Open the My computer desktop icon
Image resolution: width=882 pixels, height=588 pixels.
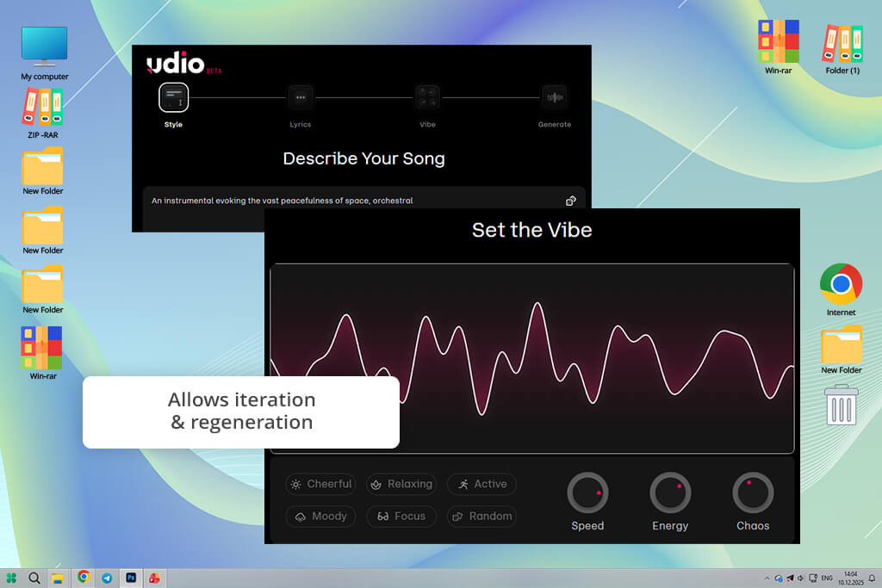click(45, 53)
